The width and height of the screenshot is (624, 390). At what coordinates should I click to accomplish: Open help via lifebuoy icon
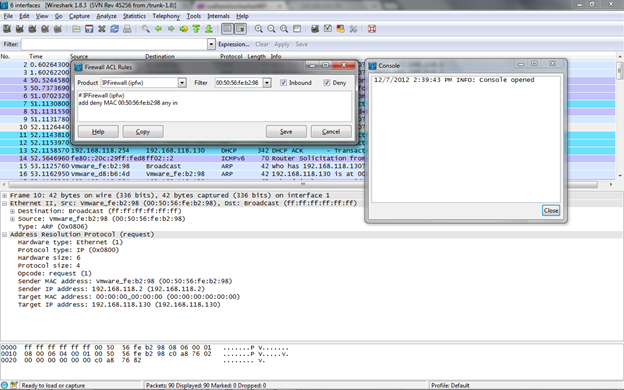coord(372,29)
